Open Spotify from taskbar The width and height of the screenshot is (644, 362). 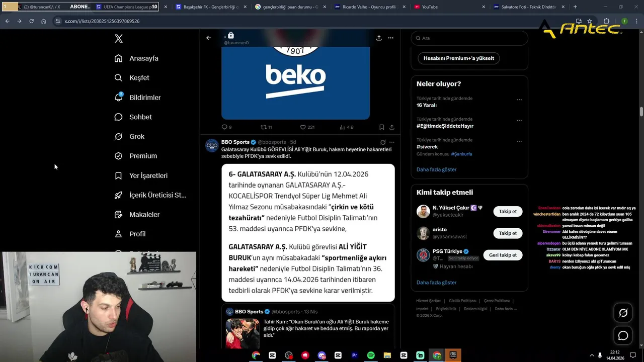[x=371, y=355]
